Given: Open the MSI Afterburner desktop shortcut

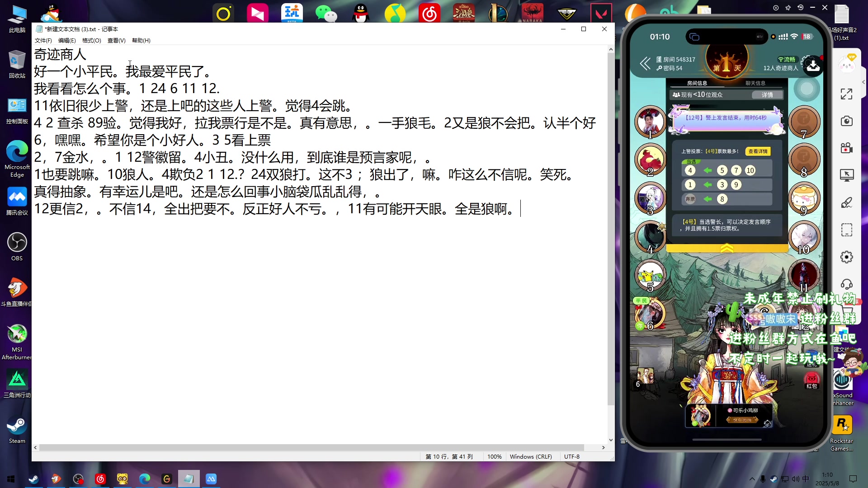Looking at the screenshot, I should click(17, 342).
